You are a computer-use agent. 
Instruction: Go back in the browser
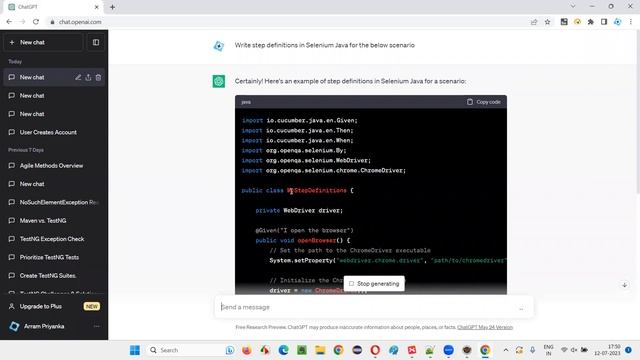tap(9, 22)
